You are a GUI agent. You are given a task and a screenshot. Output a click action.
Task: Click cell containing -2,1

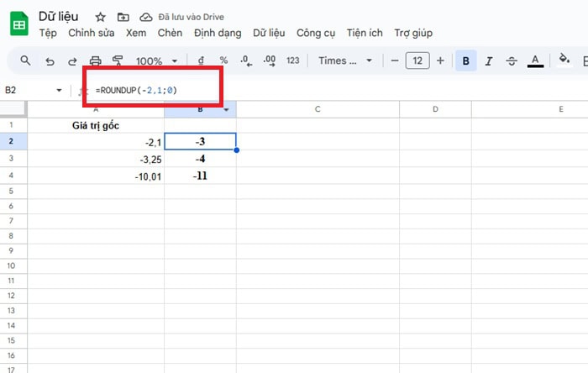(x=96, y=142)
